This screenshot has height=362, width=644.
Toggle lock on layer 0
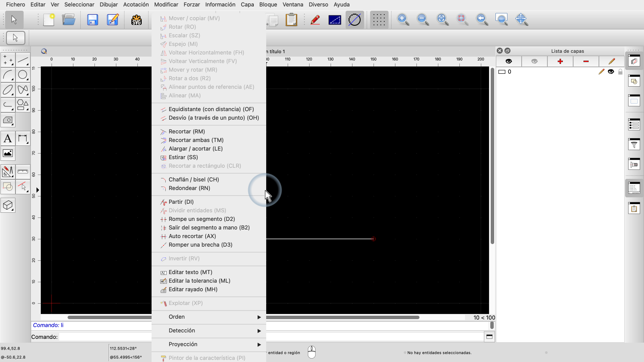(x=620, y=72)
